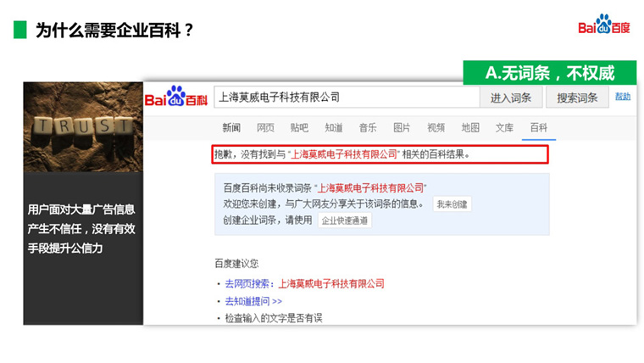Image resolution: width=644 pixels, height=363 pixels.
Task: Focus the search field containing 上海莫威电子科技有限公司
Action: 347,98
